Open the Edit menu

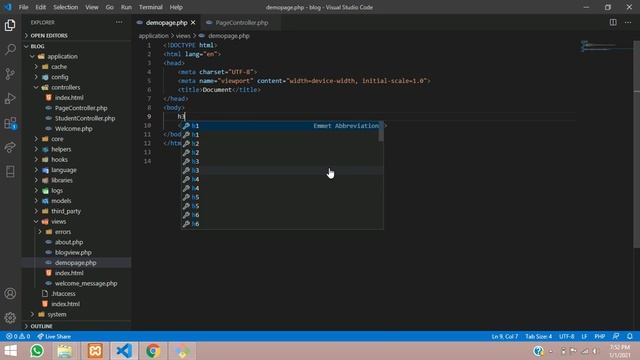click(x=40, y=7)
